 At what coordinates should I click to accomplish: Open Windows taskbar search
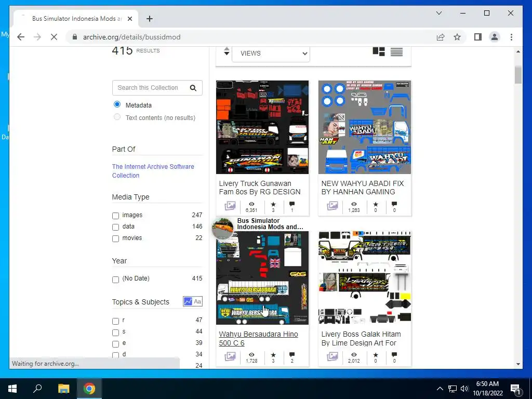pos(37,389)
